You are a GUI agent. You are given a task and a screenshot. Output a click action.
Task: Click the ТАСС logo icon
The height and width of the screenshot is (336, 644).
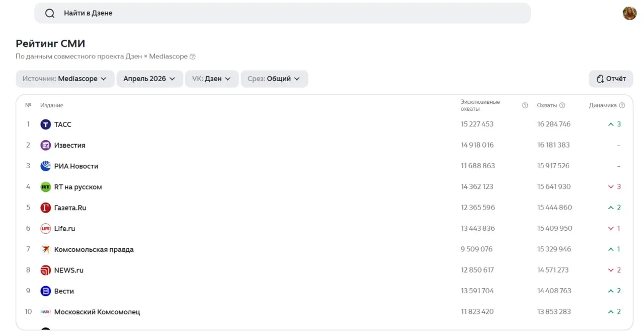click(46, 124)
